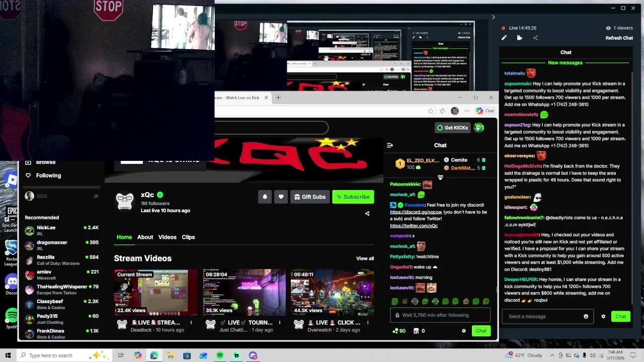
Task: Open the discord.gg/xqcow link
Action: (416, 212)
